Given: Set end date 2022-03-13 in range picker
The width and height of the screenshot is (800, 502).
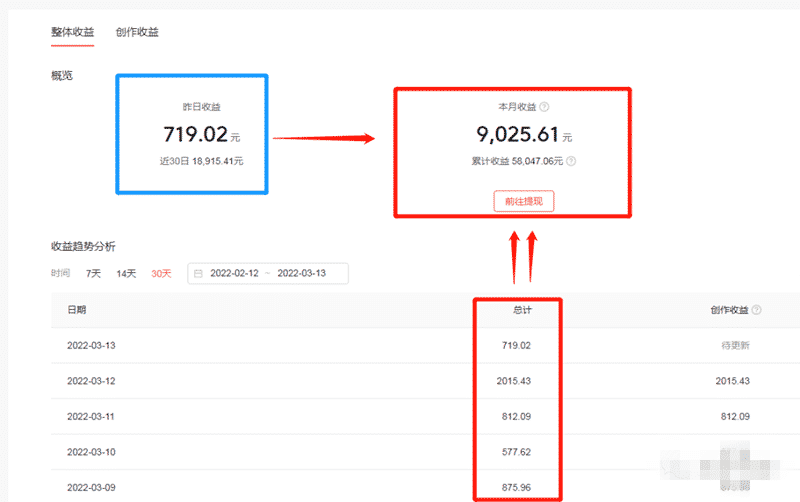Looking at the screenshot, I should click(302, 273).
